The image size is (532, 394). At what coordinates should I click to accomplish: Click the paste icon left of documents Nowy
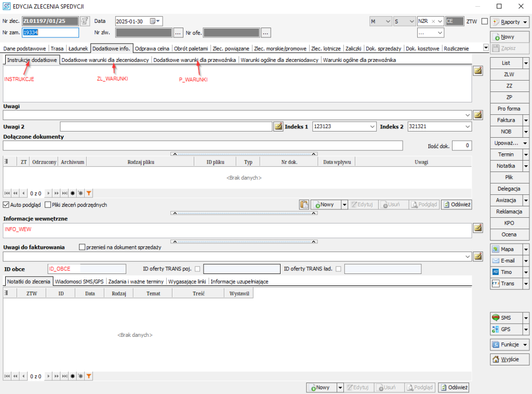click(x=304, y=205)
